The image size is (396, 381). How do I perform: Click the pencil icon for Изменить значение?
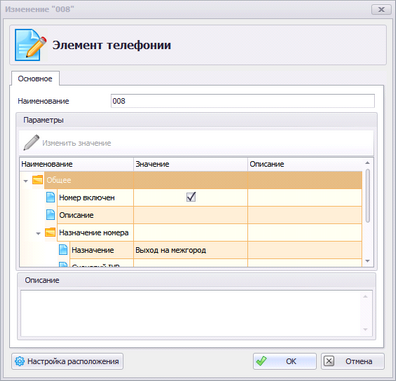(x=31, y=143)
